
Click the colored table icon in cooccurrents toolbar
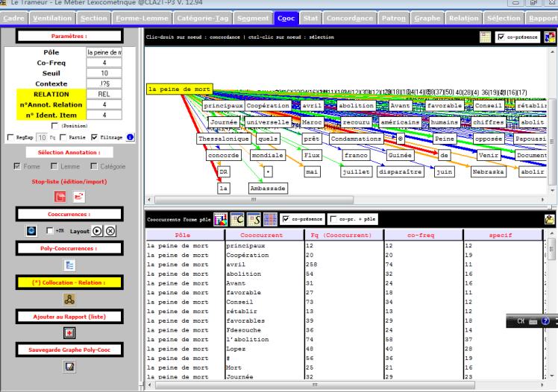[271, 219]
